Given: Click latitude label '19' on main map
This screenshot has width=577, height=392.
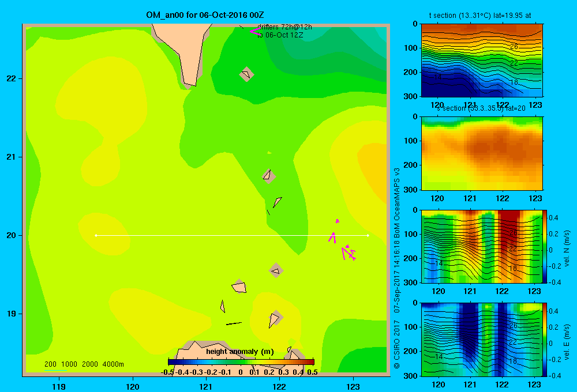Looking at the screenshot, I should 12,314.
